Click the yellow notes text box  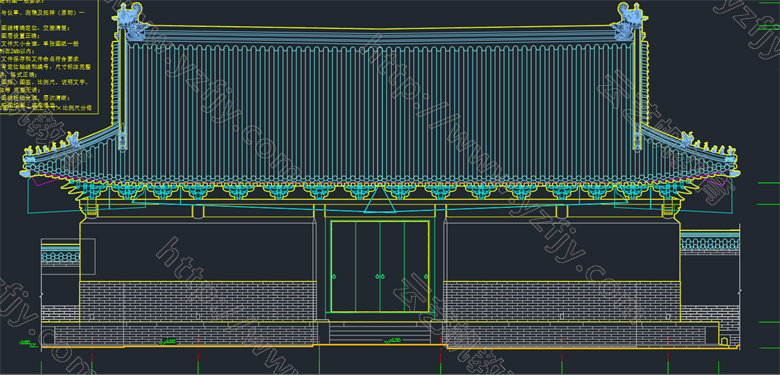pos(49,57)
